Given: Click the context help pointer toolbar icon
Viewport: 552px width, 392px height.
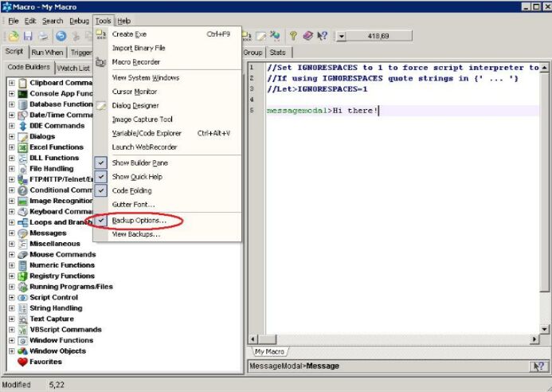Looking at the screenshot, I should tap(323, 36).
